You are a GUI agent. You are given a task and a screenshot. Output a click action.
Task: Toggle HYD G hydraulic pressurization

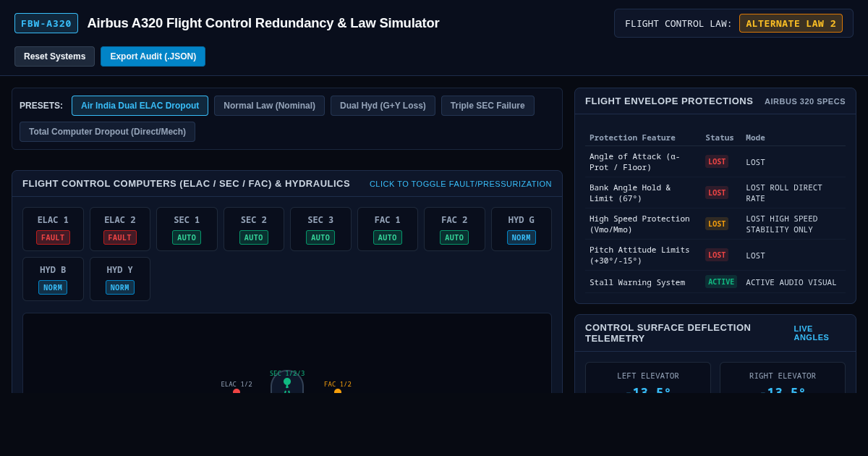tap(522, 229)
